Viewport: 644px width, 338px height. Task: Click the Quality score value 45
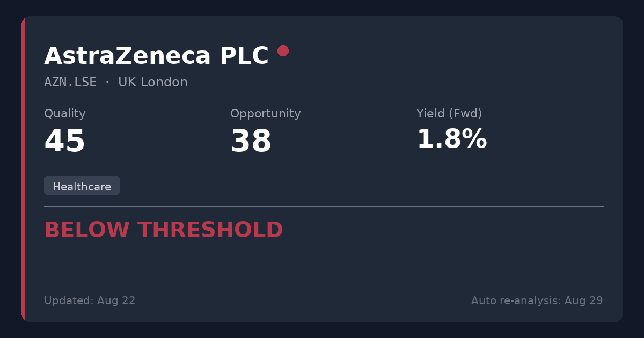click(x=65, y=142)
